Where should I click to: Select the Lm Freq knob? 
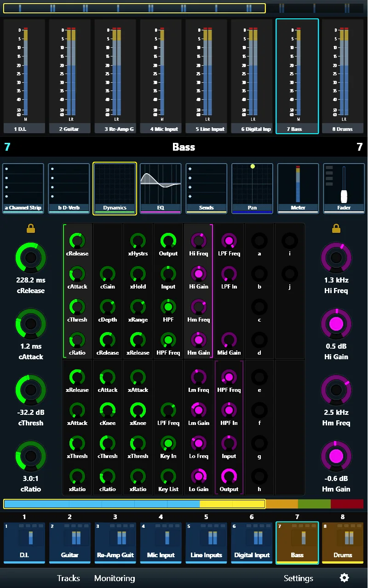pos(199,377)
